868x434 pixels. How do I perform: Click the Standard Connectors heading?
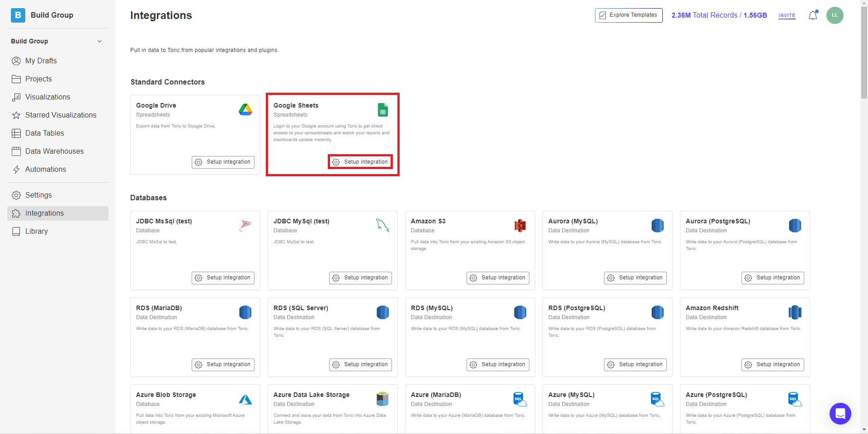pyautogui.click(x=168, y=82)
